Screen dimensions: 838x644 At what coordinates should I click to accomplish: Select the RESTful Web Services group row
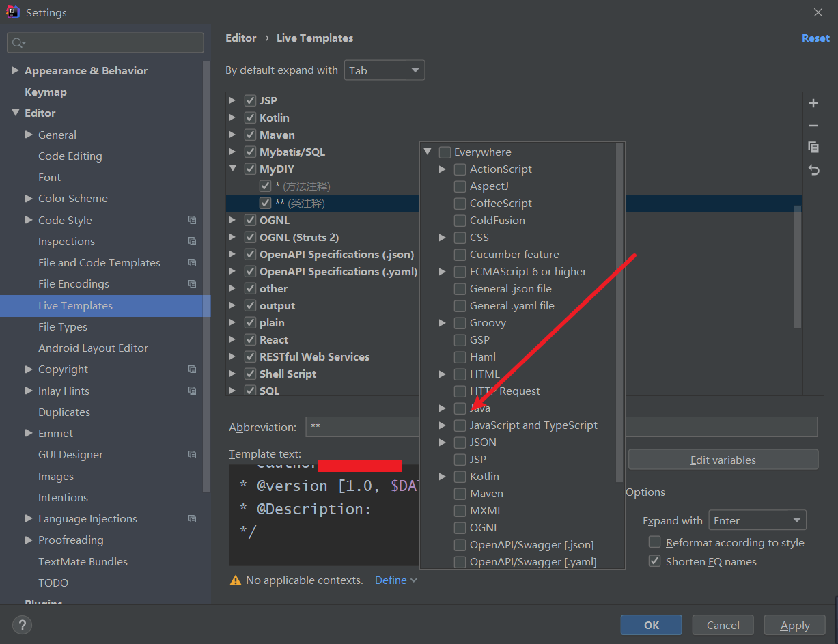(x=514, y=356)
